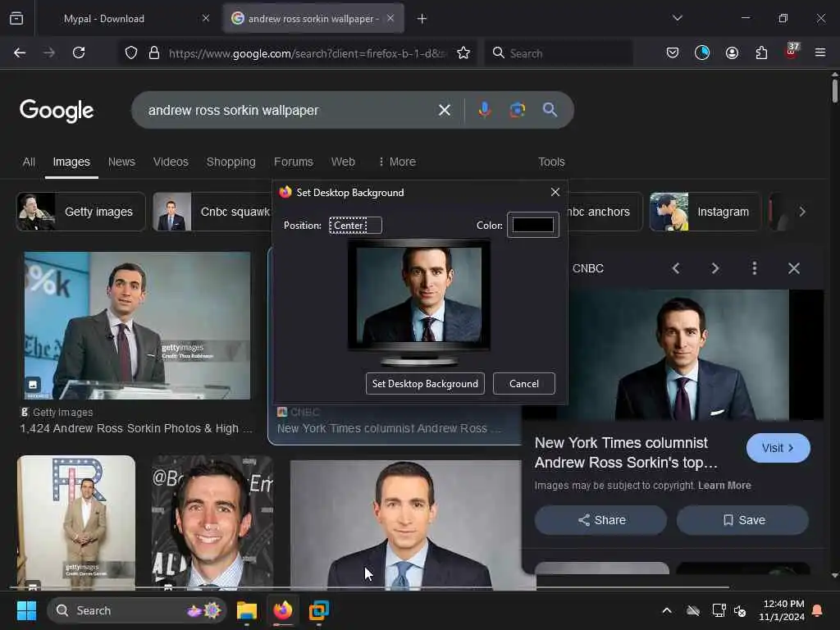This screenshot has height=630, width=840.
Task: Open the Windows taskbar Search box
Action: 137,610
